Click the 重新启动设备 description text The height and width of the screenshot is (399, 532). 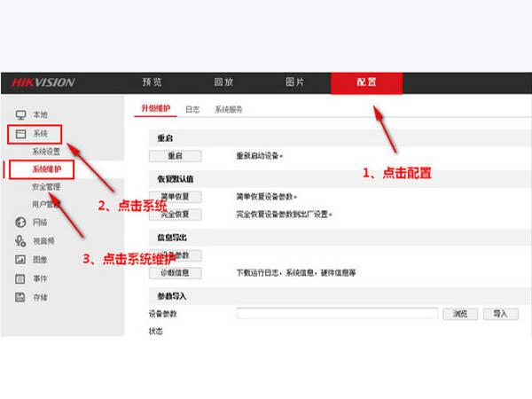click(260, 156)
